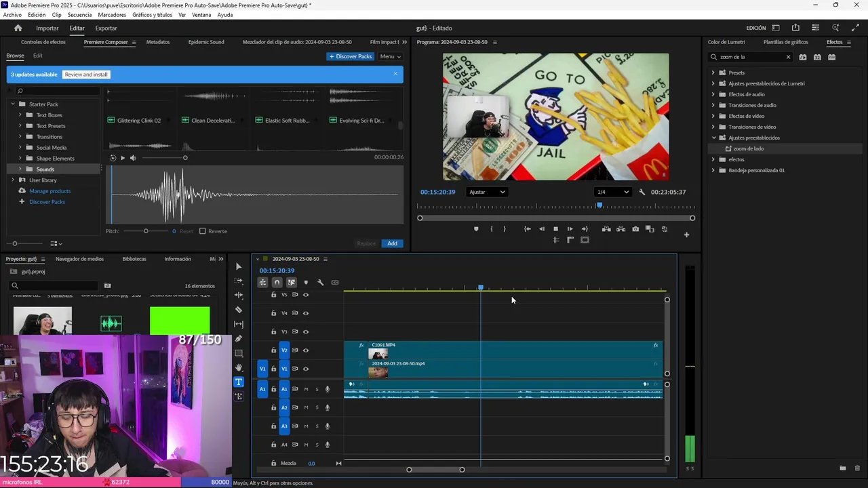Screen dimensions: 868x488
Task: Open the button editor plus icon
Action: 686,235
